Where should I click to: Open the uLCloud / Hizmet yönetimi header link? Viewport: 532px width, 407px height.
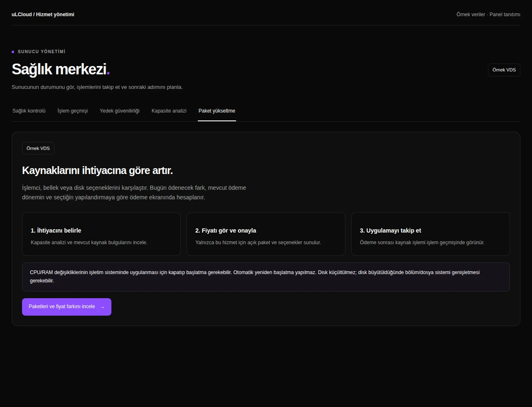(x=43, y=15)
